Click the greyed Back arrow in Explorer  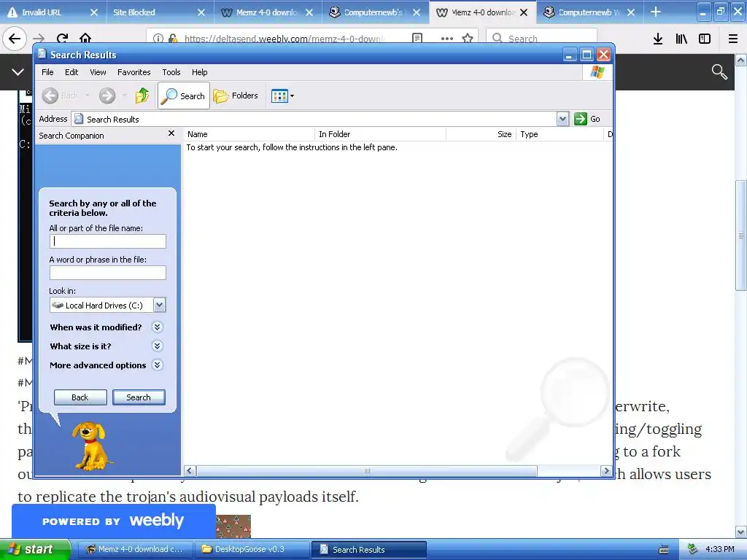pyautogui.click(x=50, y=96)
